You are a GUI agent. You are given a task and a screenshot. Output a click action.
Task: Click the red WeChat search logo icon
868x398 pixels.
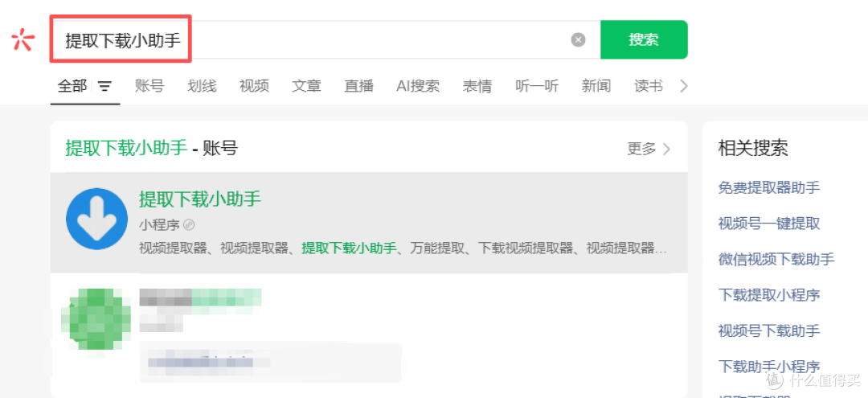pos(23,40)
